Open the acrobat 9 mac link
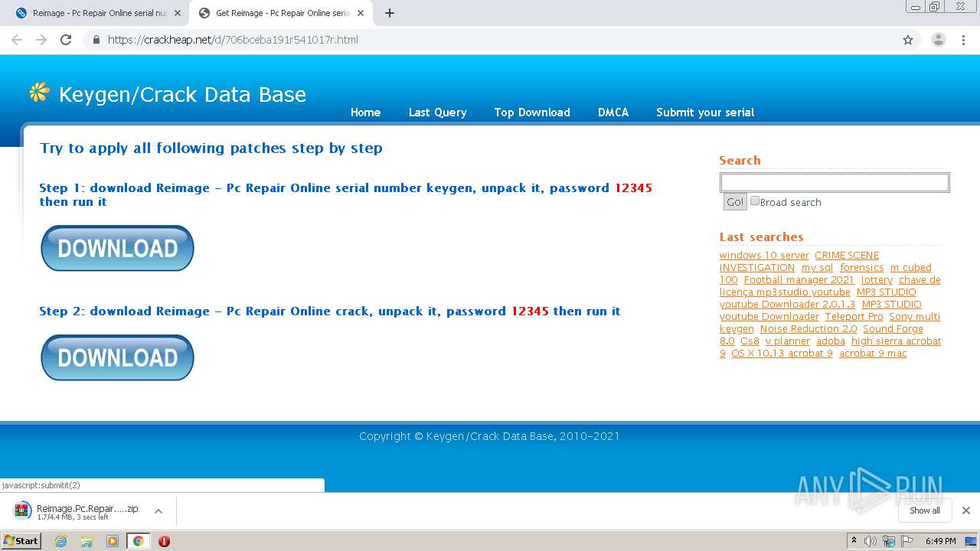 pyautogui.click(x=873, y=353)
